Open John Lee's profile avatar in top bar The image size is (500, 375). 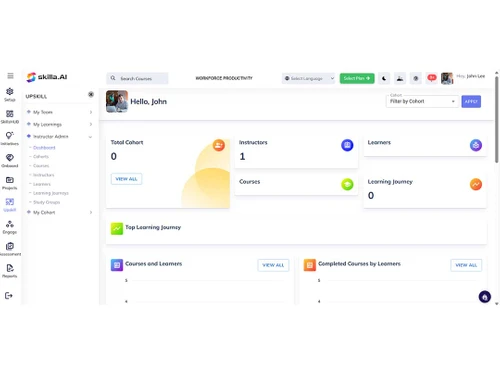click(x=447, y=78)
